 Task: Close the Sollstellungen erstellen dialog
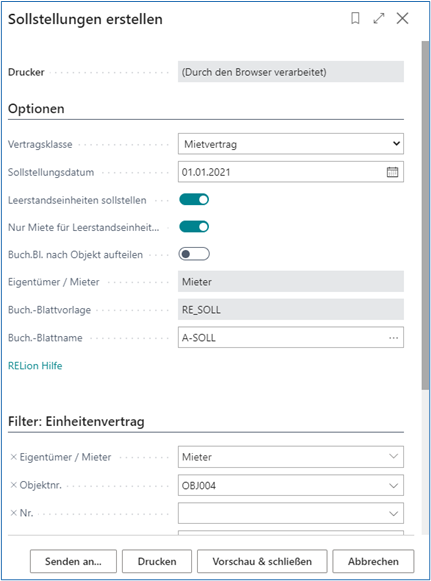tap(402, 18)
